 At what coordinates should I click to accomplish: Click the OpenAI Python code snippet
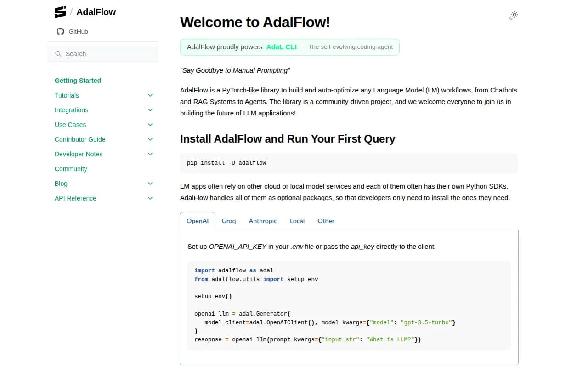click(x=349, y=305)
